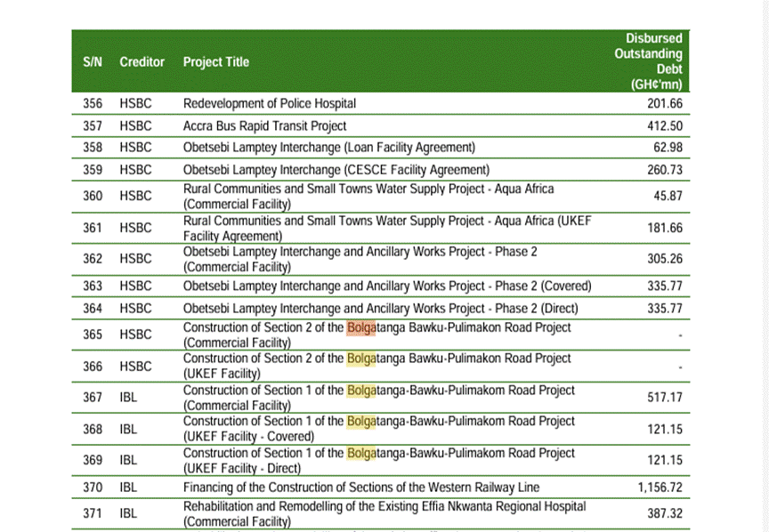Click the Project Title column header
This screenshot has width=769, height=532.
coord(215,61)
